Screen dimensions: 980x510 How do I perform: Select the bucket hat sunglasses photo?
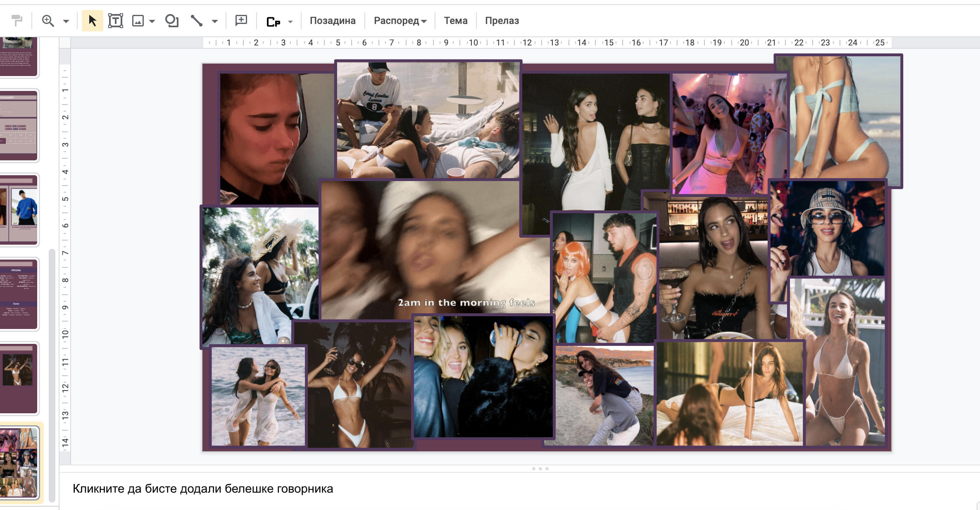(x=828, y=229)
